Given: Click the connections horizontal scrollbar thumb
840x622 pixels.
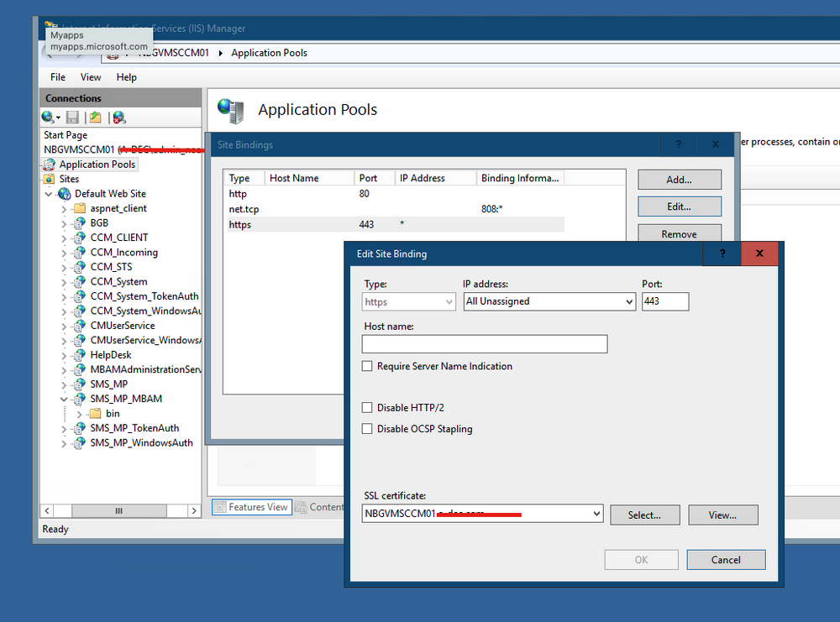Looking at the screenshot, I should 119,510.
